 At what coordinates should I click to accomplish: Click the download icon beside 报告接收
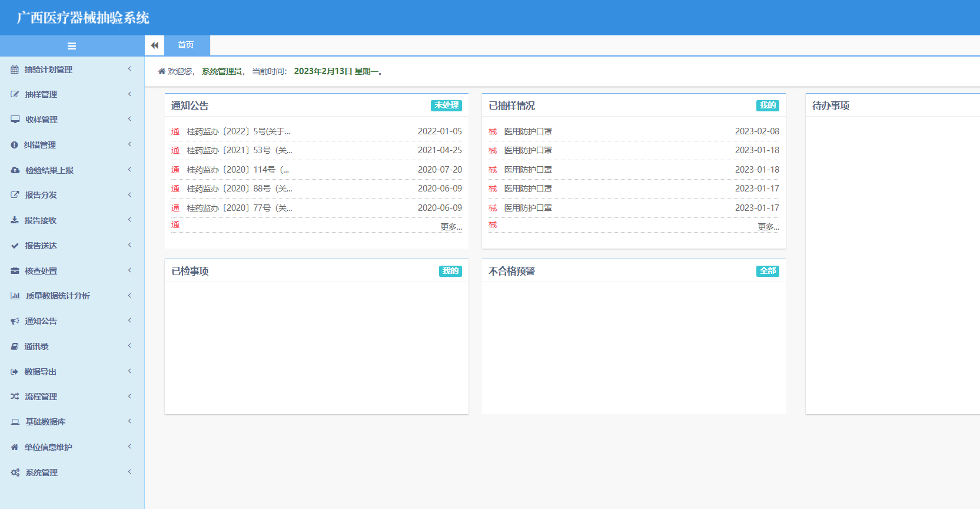(15, 220)
